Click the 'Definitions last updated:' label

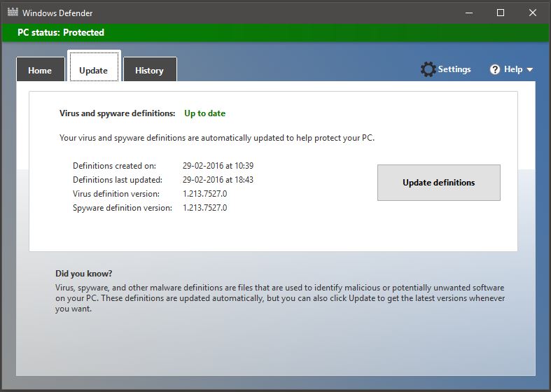(118, 180)
